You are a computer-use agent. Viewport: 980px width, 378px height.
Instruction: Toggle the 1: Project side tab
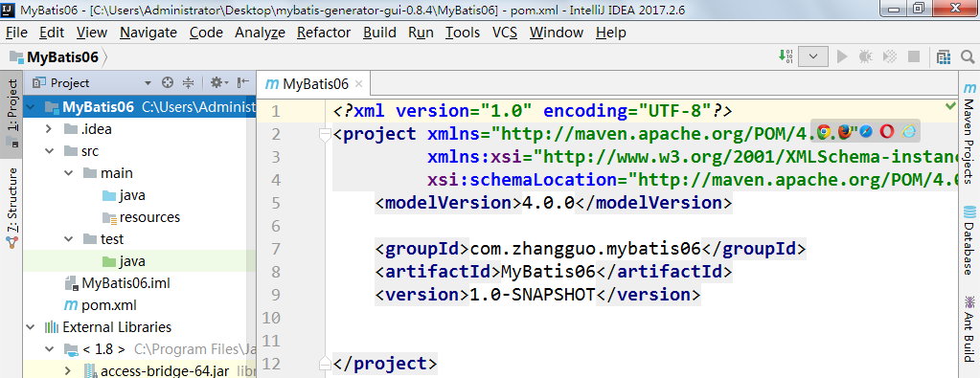tap(11, 114)
